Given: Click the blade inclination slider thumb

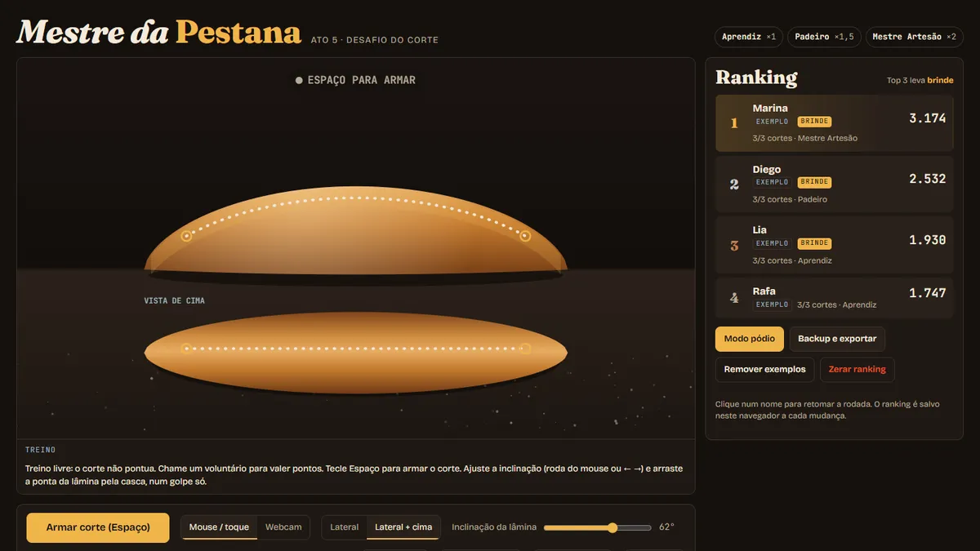Looking at the screenshot, I should click(612, 527).
